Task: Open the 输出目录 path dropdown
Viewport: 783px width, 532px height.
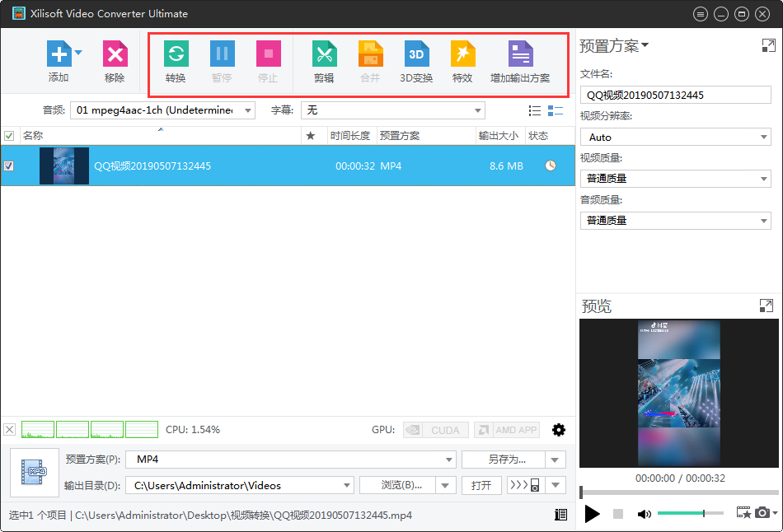Action: pos(240,485)
